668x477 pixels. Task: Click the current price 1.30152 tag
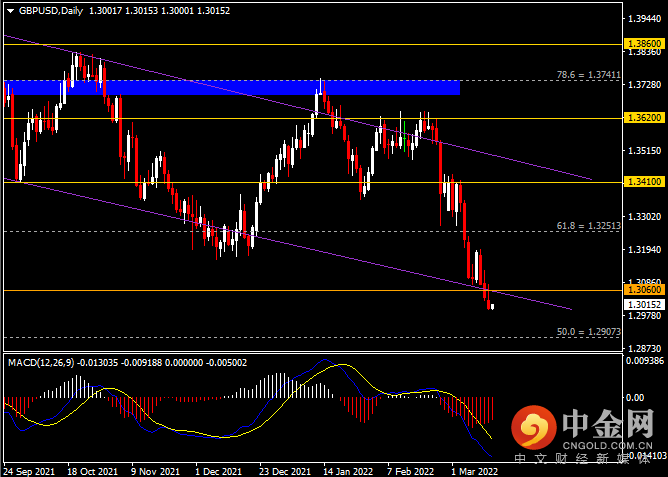click(645, 305)
